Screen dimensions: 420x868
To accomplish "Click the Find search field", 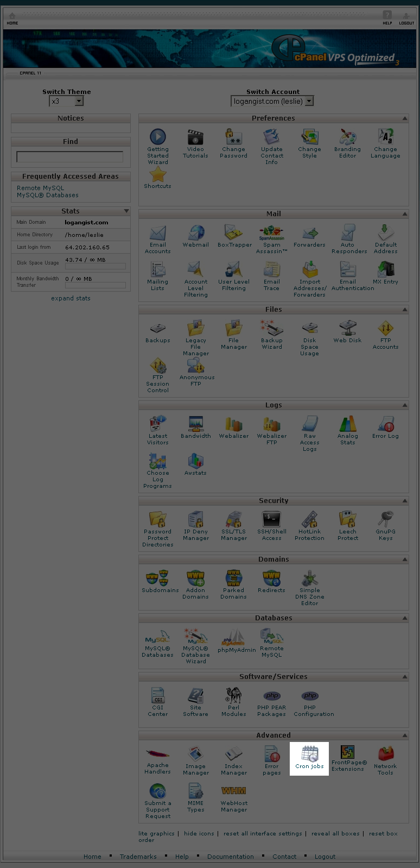I will coord(70,157).
